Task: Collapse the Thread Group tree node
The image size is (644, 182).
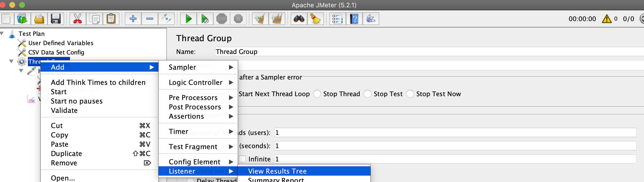Action: (x=11, y=61)
